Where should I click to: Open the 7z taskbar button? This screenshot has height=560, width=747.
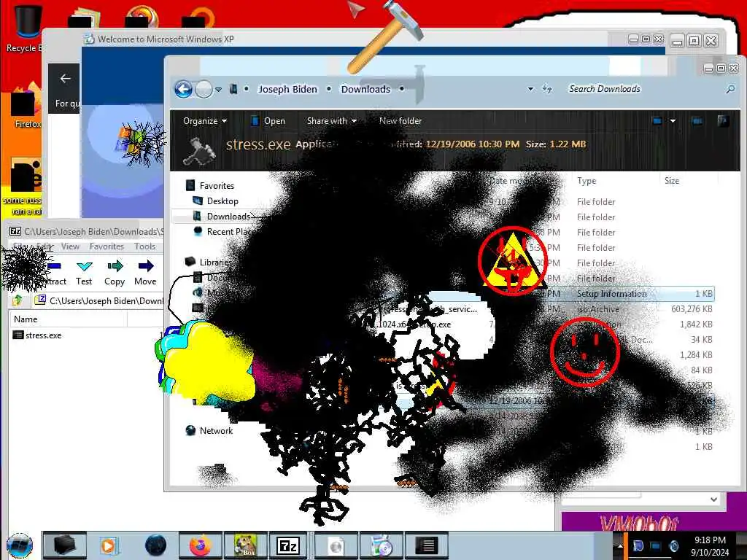(x=288, y=545)
